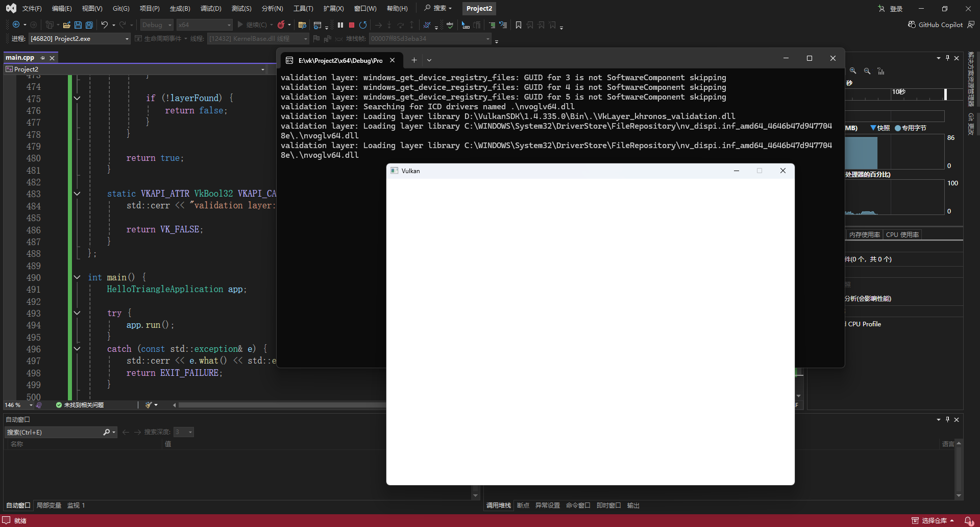Click the comment selected lines icon

click(x=492, y=25)
